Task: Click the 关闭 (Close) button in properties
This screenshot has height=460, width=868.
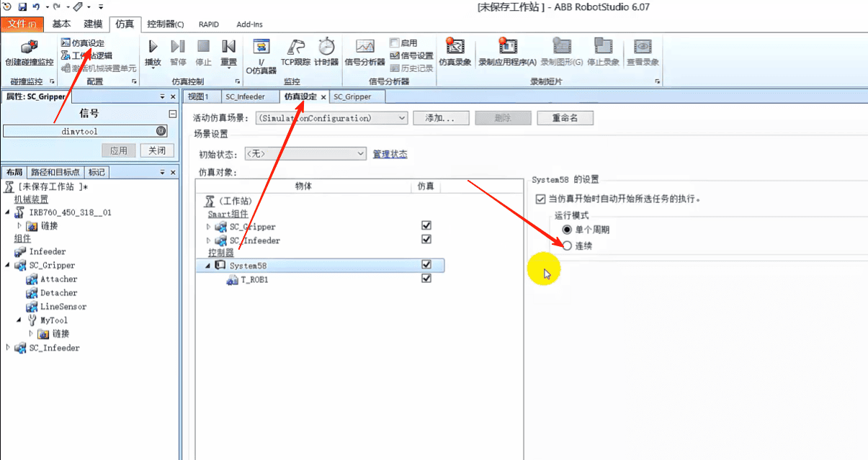Action: click(157, 150)
